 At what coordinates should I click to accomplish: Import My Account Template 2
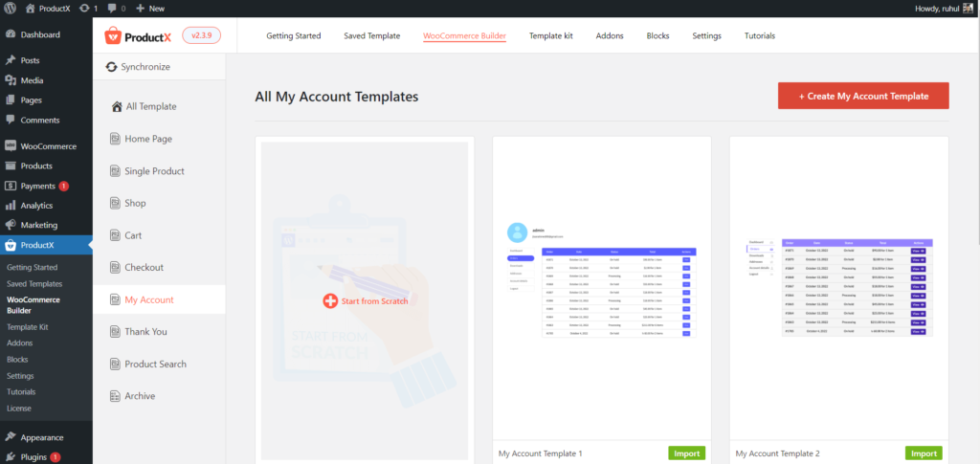point(924,453)
